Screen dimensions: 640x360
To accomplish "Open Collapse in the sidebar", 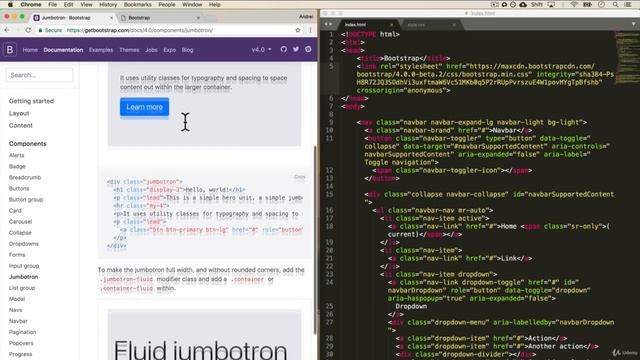I will click(20, 232).
